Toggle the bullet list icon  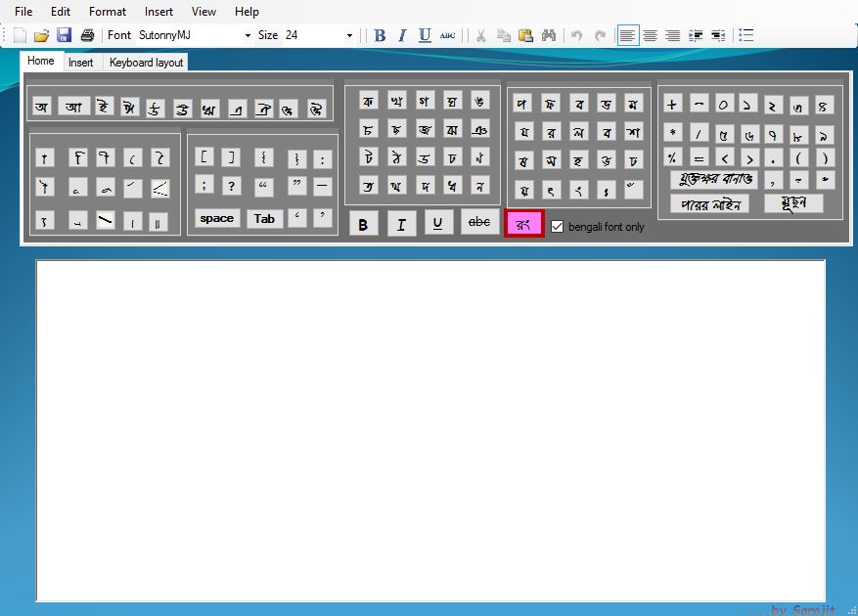click(x=745, y=35)
